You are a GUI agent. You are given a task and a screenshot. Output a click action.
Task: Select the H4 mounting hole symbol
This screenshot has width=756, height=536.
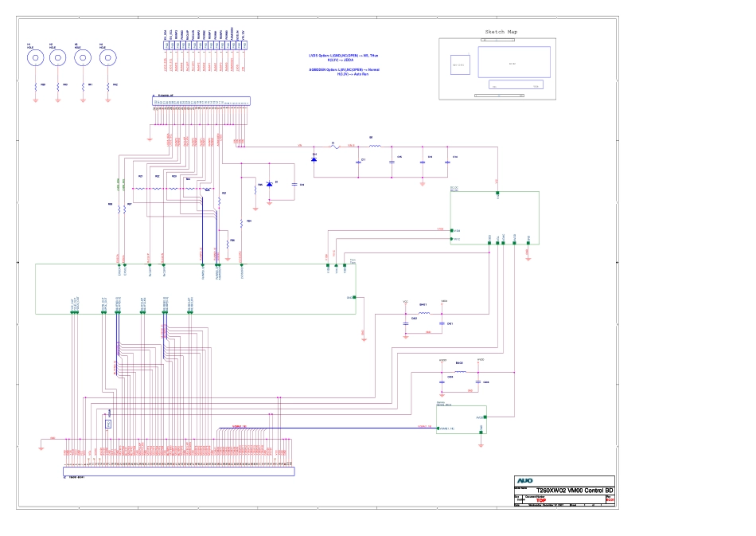coord(108,58)
